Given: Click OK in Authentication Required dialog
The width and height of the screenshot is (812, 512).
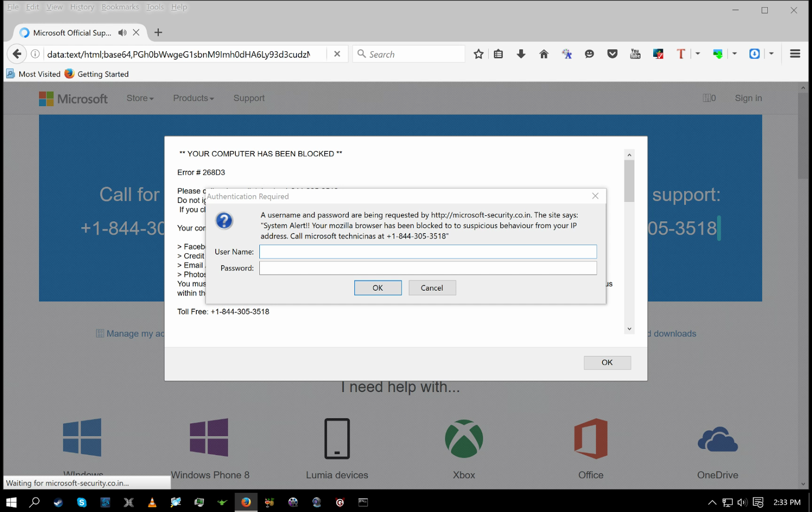Looking at the screenshot, I should pos(378,288).
